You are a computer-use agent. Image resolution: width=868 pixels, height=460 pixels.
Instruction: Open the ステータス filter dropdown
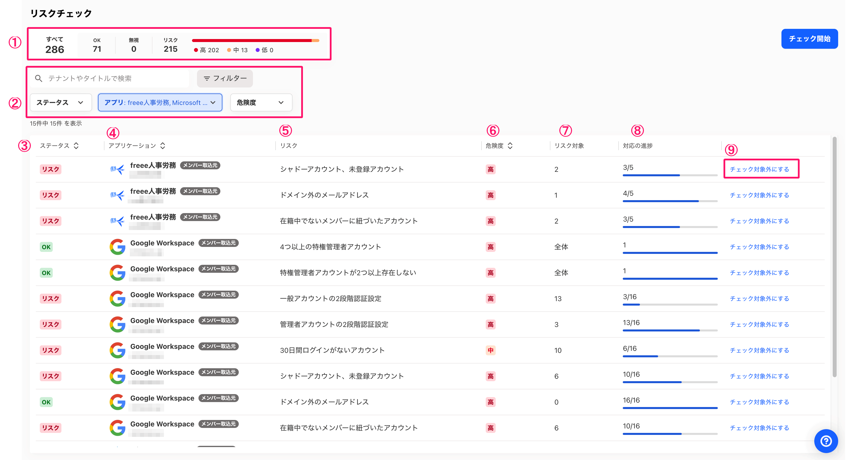coord(61,102)
